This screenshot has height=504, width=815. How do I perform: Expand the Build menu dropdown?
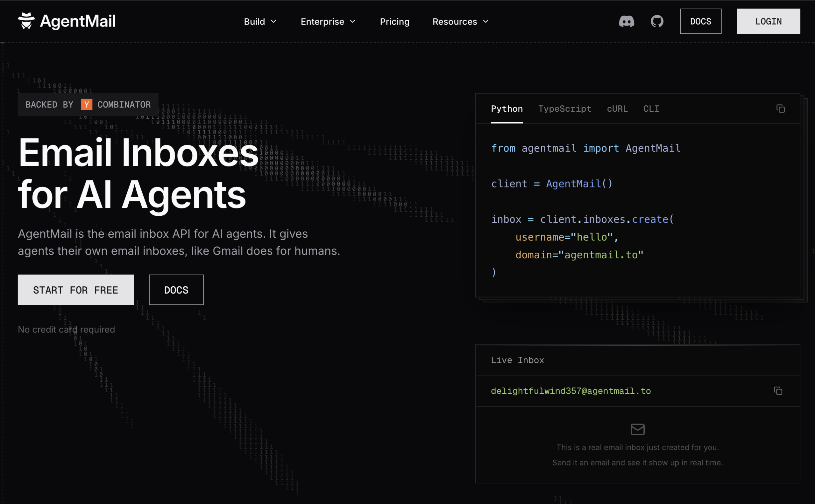pyautogui.click(x=260, y=22)
